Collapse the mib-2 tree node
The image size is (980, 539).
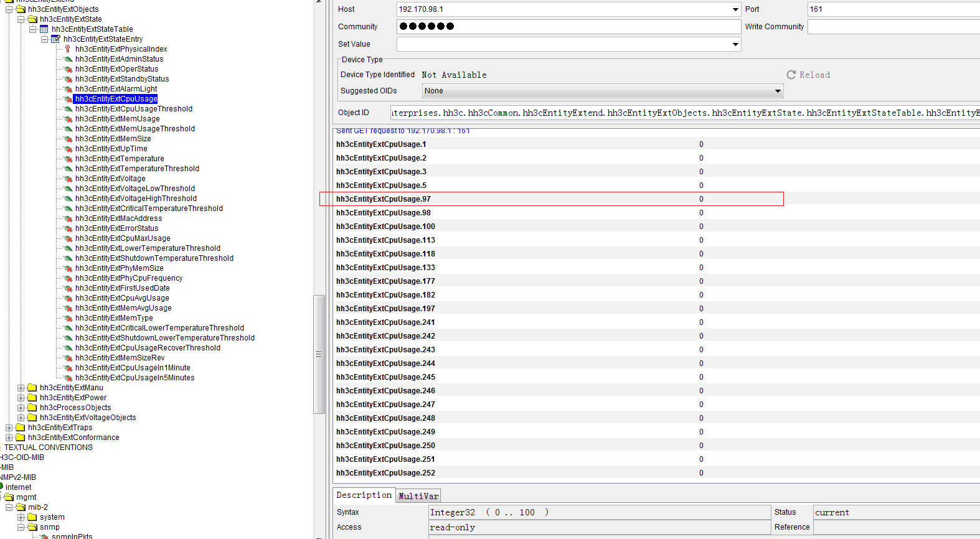9,507
